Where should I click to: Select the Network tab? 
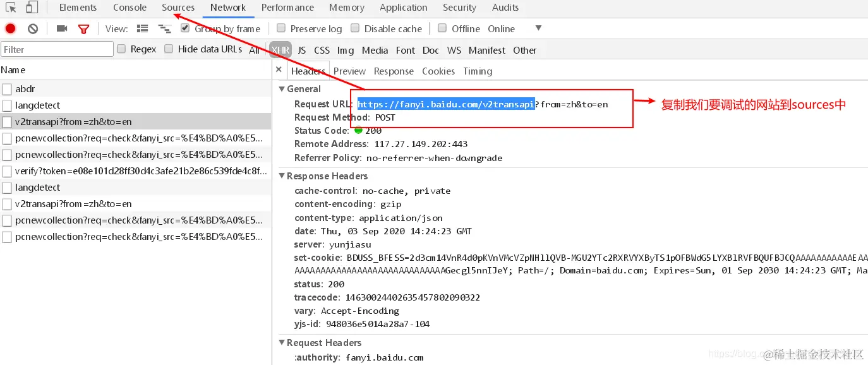[228, 8]
